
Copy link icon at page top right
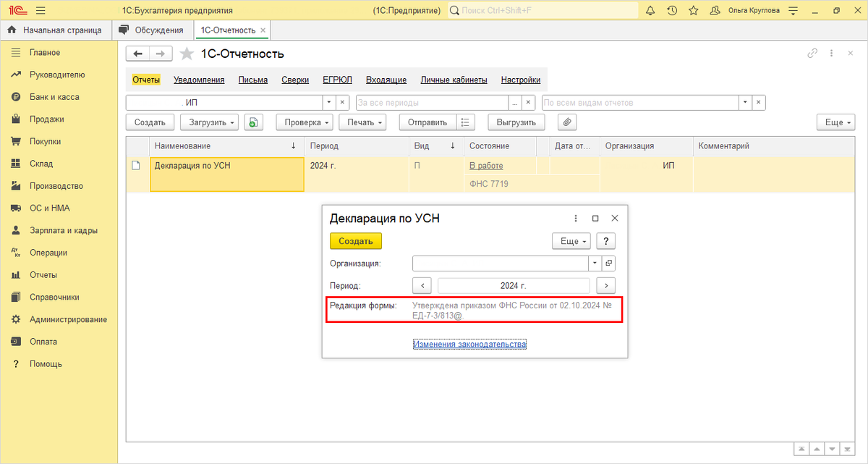point(812,54)
